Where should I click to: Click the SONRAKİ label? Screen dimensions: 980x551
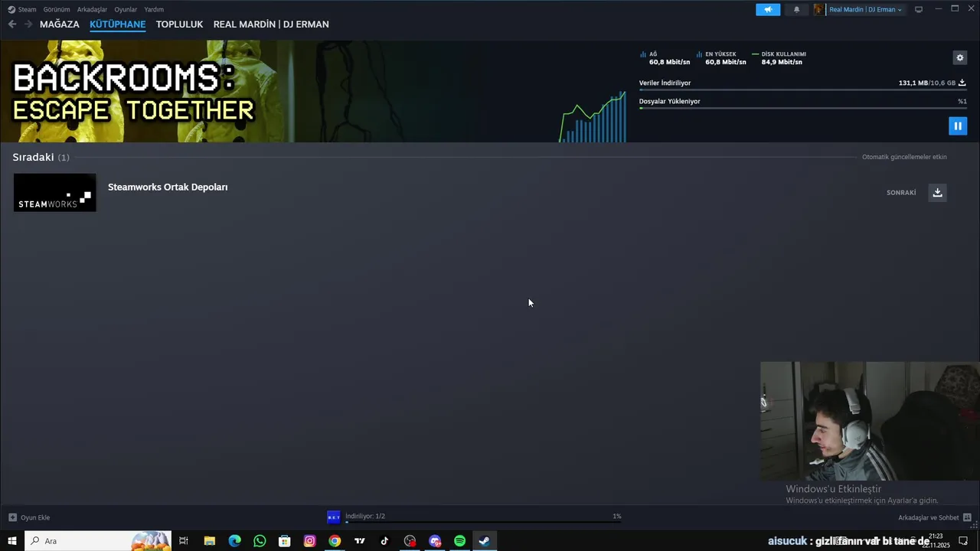(x=901, y=193)
